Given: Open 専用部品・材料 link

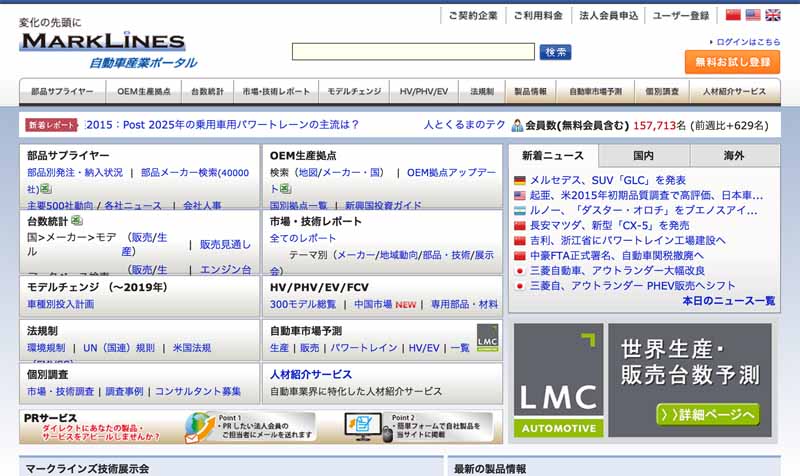Looking at the screenshot, I should tap(464, 304).
